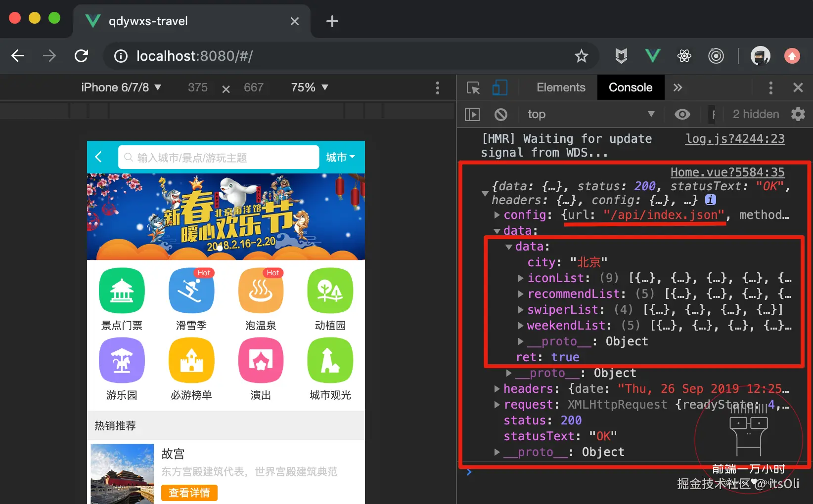Toggle the device toolbar
Viewport: 813px width, 504px height.
(500, 87)
